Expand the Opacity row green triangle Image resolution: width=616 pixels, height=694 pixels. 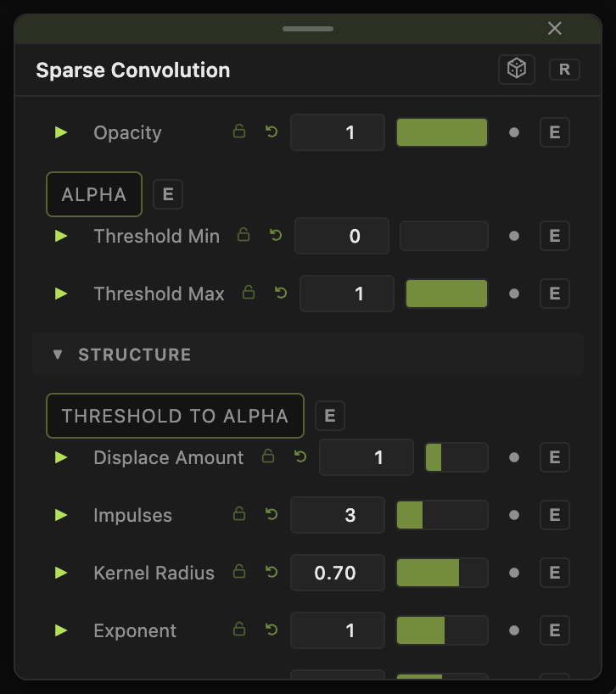(60, 132)
